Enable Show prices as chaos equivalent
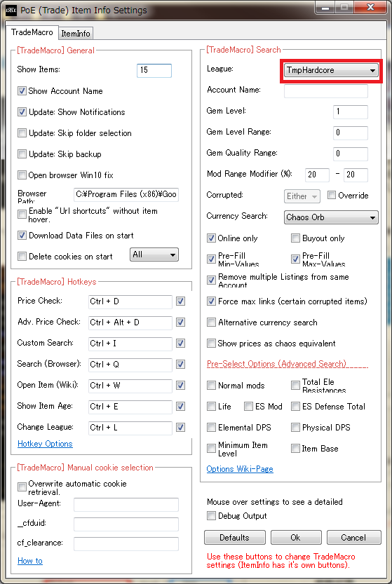The height and width of the screenshot is (584, 392). [211, 343]
